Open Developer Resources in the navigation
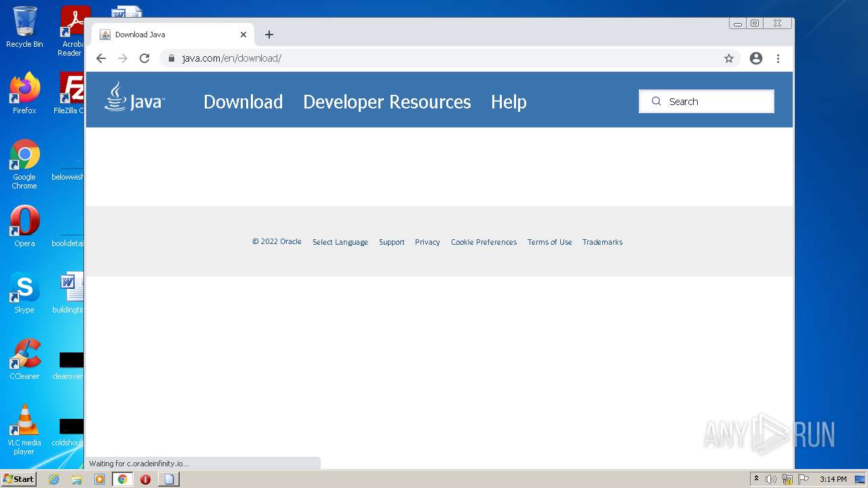The height and width of the screenshot is (488, 868). coord(387,102)
